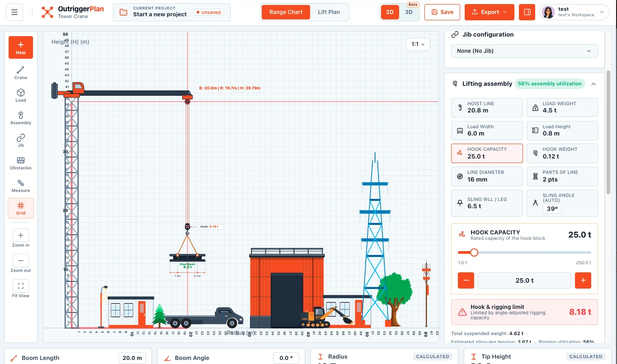The width and height of the screenshot is (617, 364).
Task: Select the Jib tool
Action: [x=21, y=140]
